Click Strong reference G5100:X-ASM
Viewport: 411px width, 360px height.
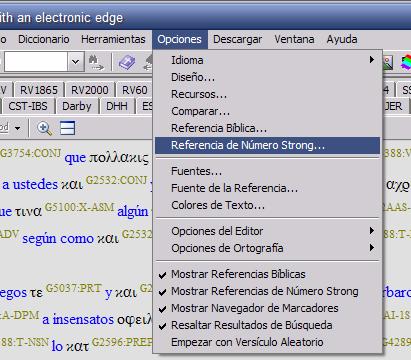click(x=80, y=207)
